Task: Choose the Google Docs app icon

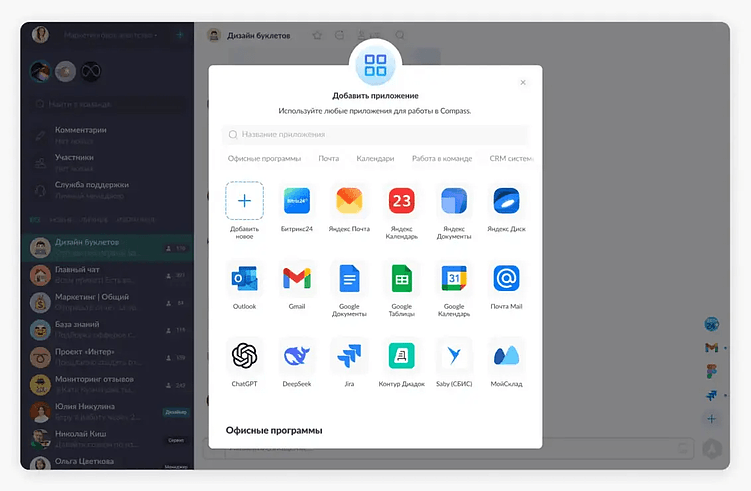Action: coord(349,278)
